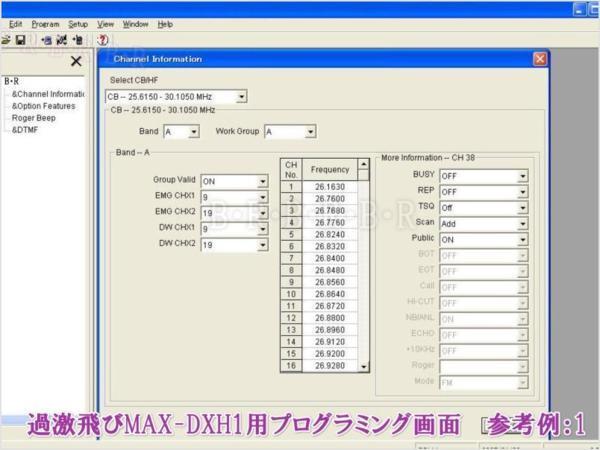
Task: Open the REP dropdown
Action: click(x=522, y=192)
